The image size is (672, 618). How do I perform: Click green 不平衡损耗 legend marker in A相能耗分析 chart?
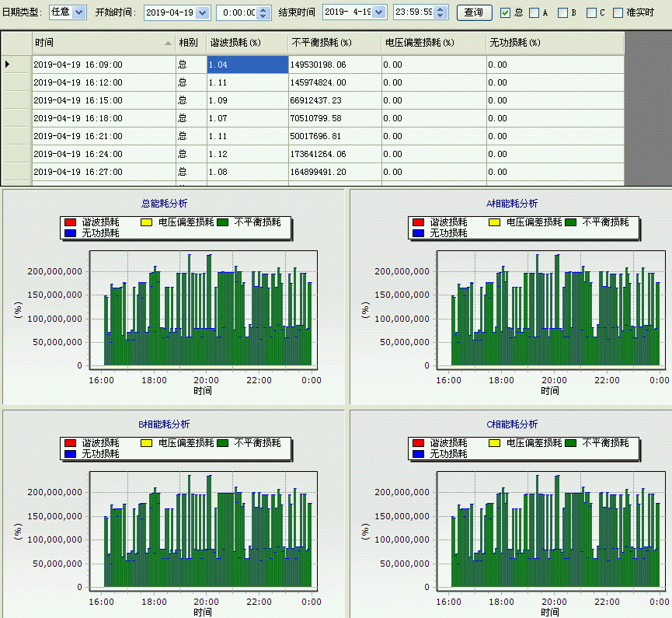tap(572, 222)
